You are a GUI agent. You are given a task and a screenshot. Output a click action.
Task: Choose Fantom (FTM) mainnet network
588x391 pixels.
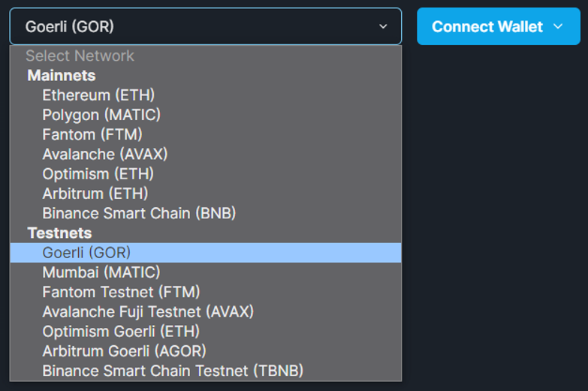92,134
